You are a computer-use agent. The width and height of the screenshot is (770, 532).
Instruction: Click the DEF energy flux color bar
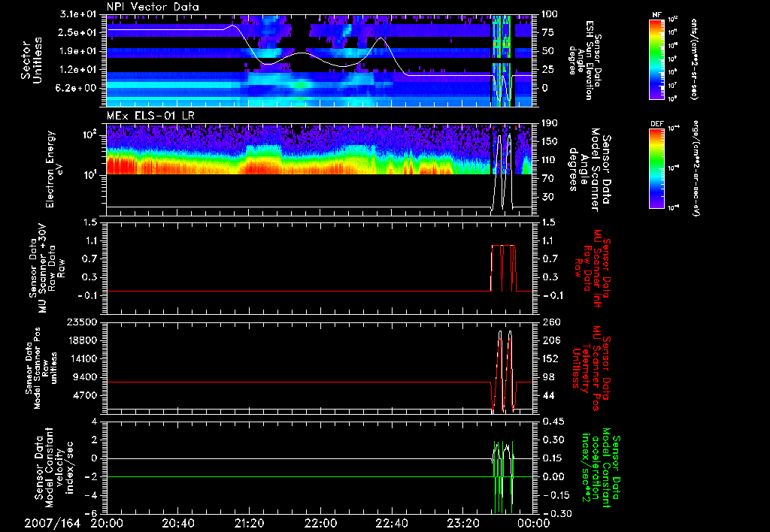click(x=657, y=168)
